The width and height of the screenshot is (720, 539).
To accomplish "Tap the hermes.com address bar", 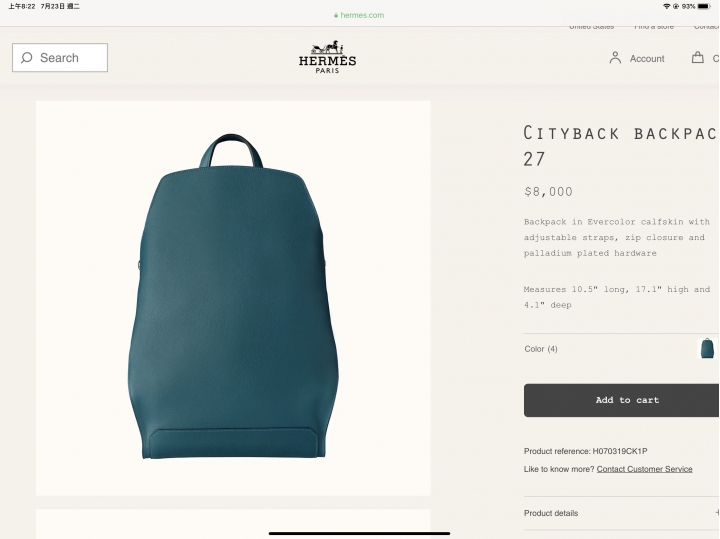I will [359, 15].
